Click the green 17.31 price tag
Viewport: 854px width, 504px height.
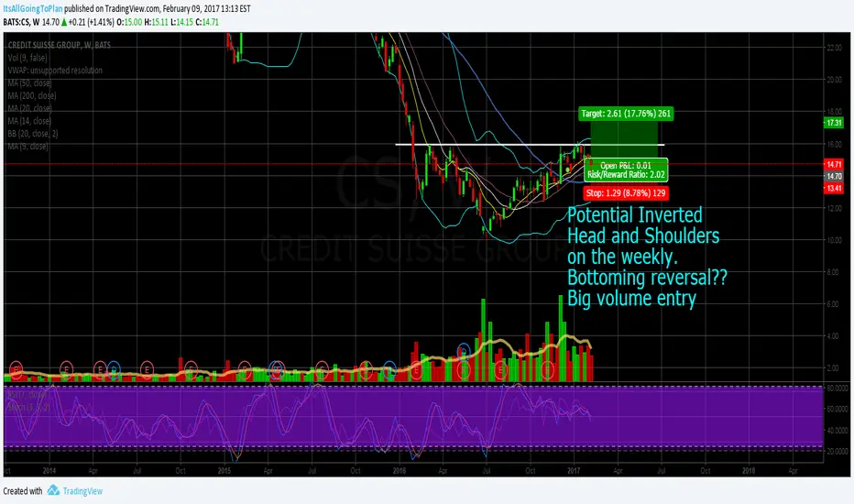[834, 123]
